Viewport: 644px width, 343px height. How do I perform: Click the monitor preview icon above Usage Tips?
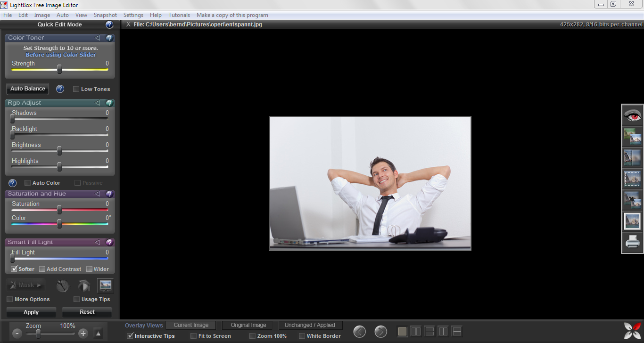105,285
